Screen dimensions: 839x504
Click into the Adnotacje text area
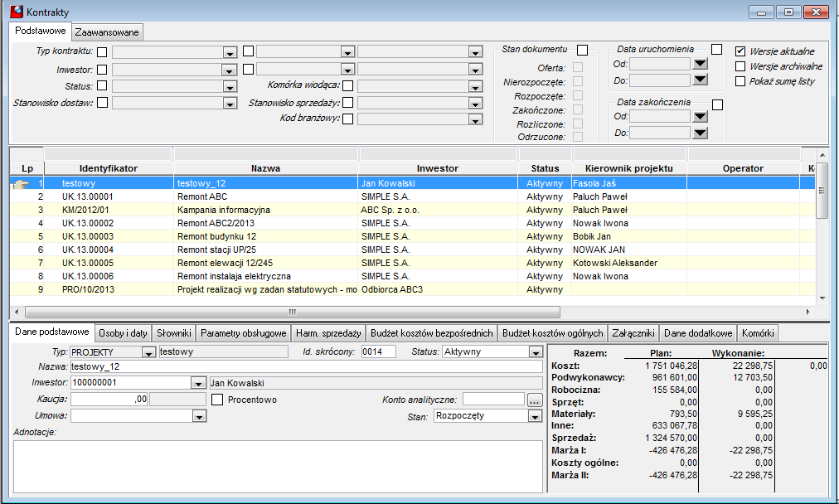point(278,466)
